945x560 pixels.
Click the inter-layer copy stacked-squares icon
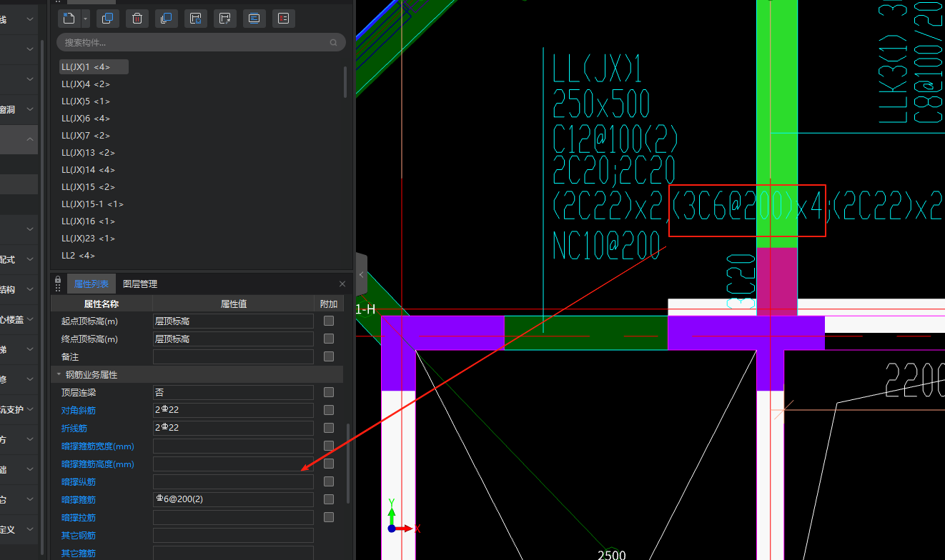pyautogui.click(x=166, y=19)
